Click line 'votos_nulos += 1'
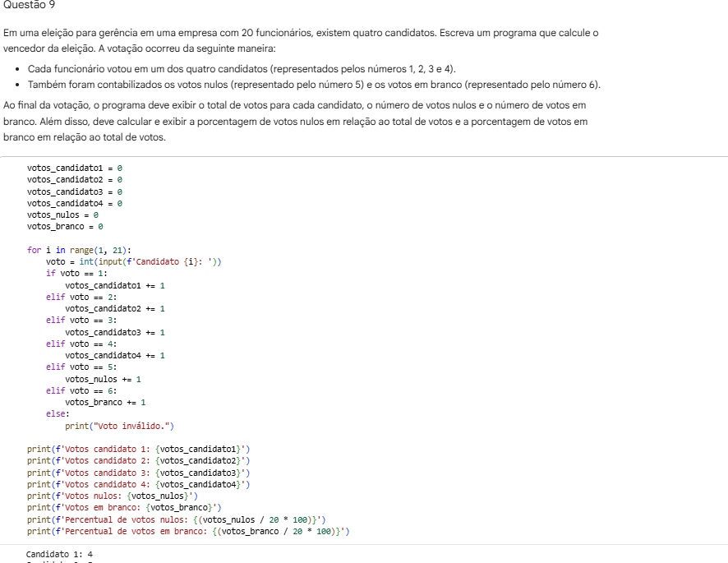728x563 pixels. tap(103, 380)
